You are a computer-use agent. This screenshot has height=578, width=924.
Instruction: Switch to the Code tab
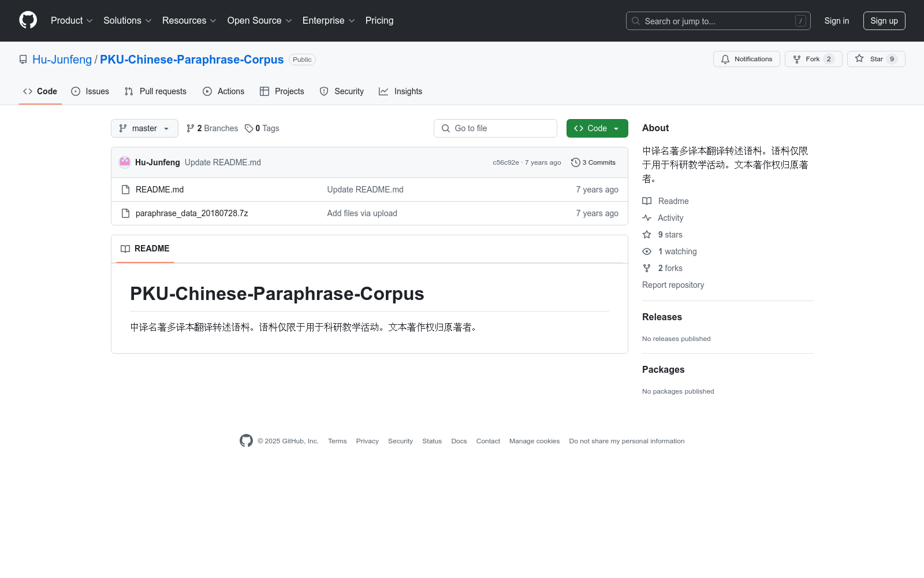click(x=40, y=91)
